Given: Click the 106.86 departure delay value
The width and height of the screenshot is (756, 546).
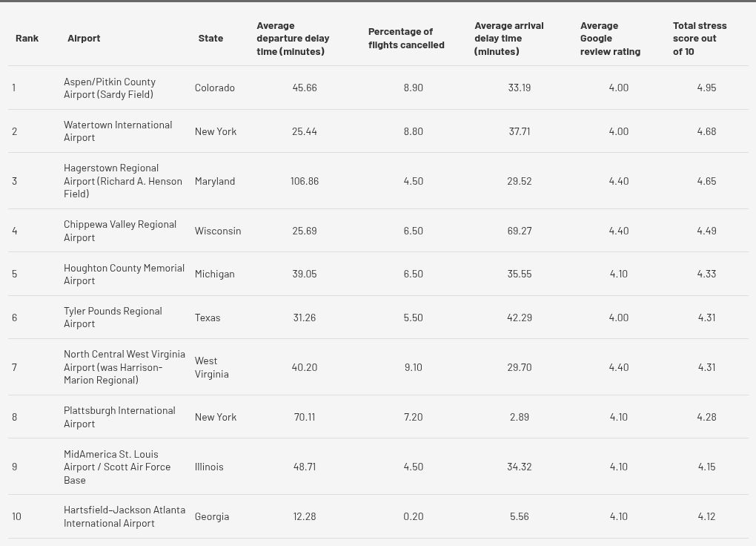Looking at the screenshot, I should (304, 181).
